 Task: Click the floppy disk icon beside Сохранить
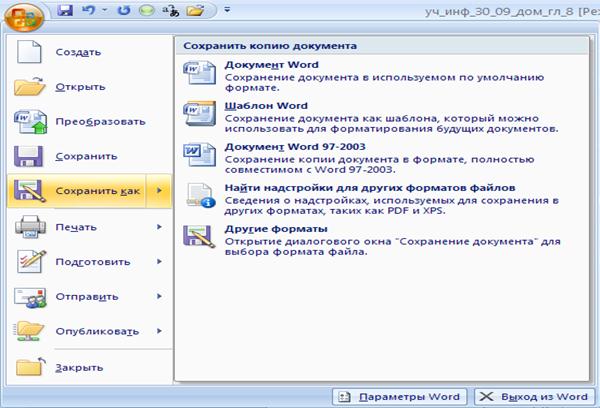point(28,156)
